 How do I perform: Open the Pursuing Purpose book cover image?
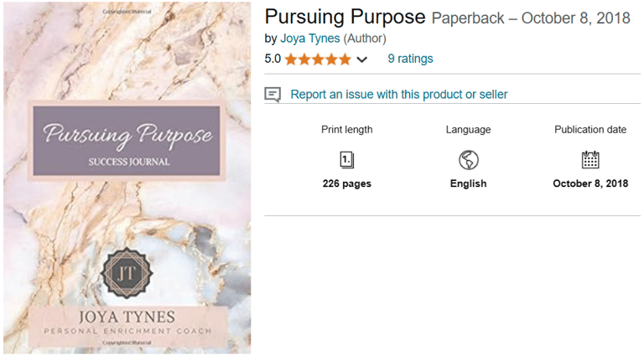[126, 178]
